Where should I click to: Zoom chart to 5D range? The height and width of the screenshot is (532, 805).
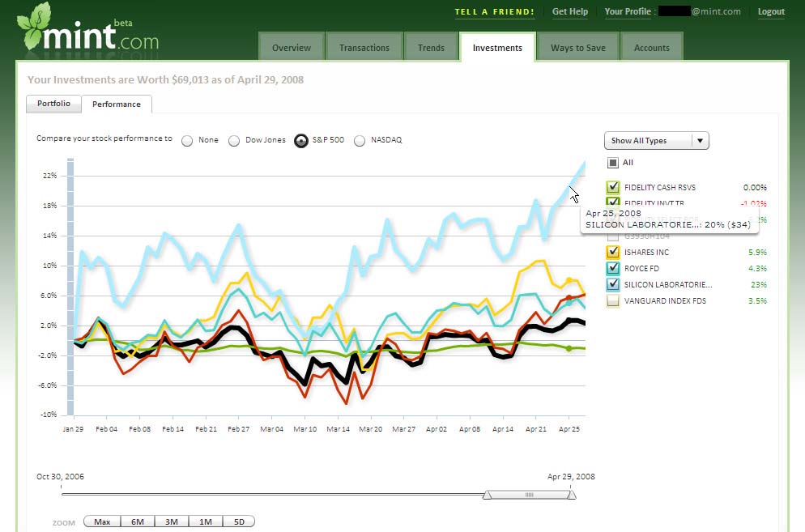click(239, 521)
